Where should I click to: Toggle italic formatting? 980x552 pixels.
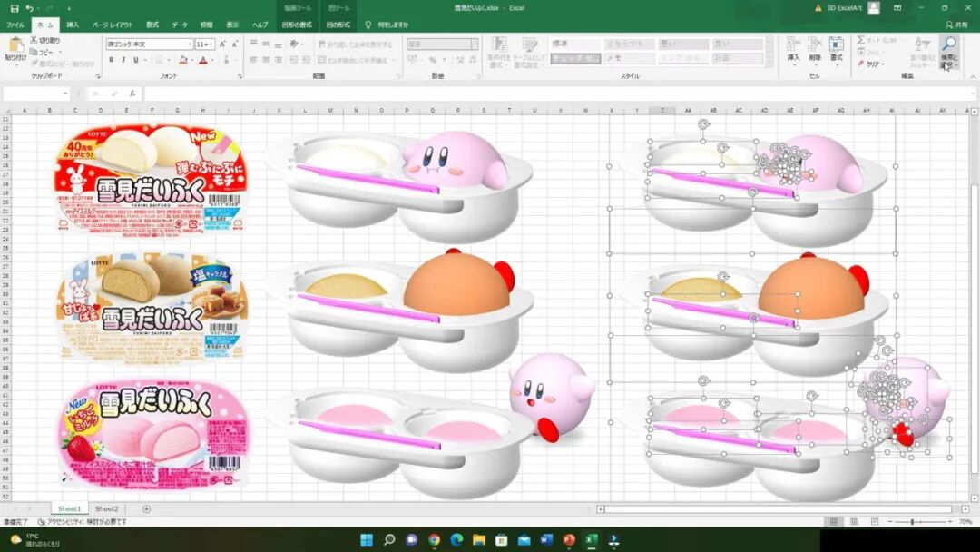pos(123,60)
